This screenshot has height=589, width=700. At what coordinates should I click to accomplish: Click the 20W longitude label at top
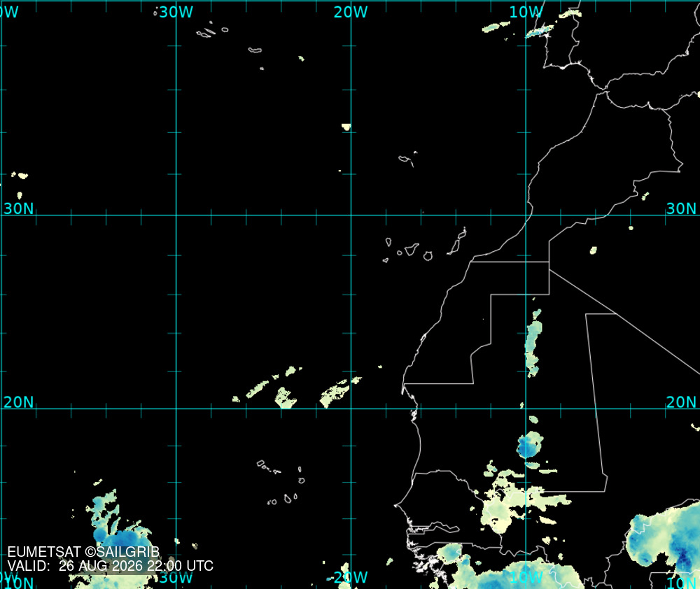click(351, 12)
